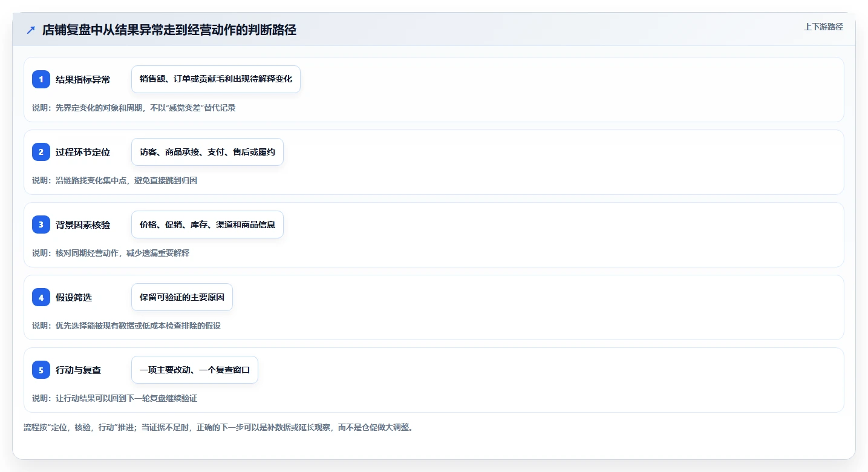Select the 假设筛选 step label

pos(74,297)
